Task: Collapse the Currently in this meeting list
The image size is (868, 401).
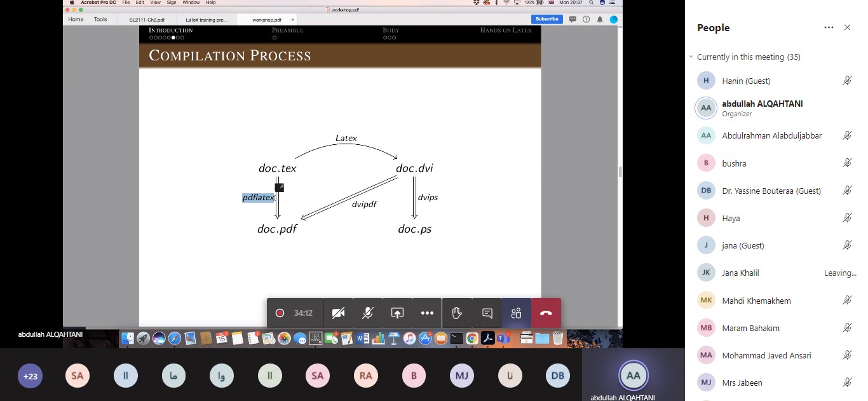Action: (x=691, y=57)
